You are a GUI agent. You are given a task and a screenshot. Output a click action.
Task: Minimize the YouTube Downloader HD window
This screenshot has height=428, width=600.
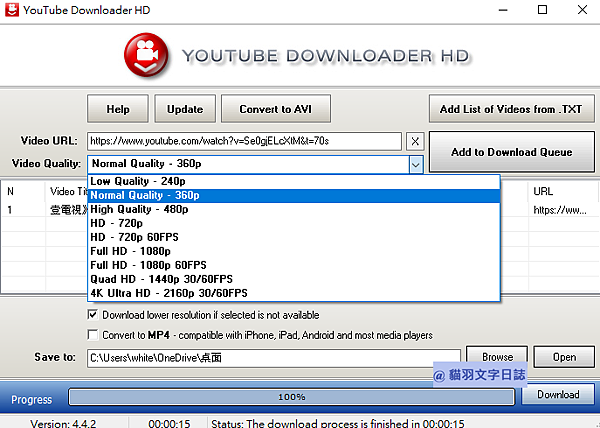click(x=503, y=10)
